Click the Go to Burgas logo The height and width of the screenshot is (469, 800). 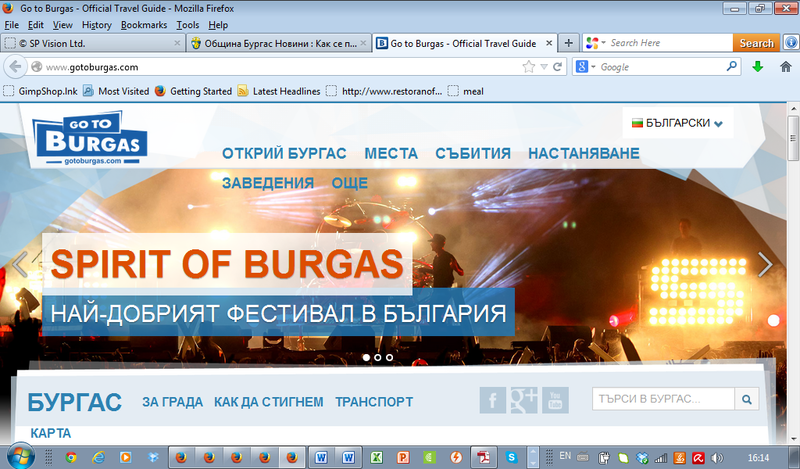90,138
